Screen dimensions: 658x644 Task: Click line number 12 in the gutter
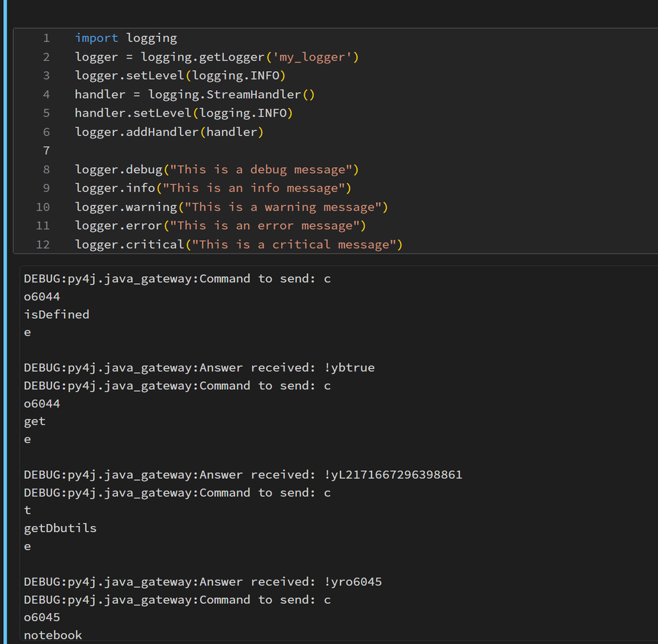43,244
